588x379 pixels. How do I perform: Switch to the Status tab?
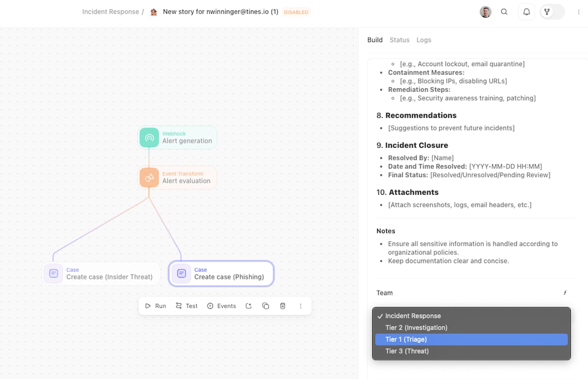[399, 40]
